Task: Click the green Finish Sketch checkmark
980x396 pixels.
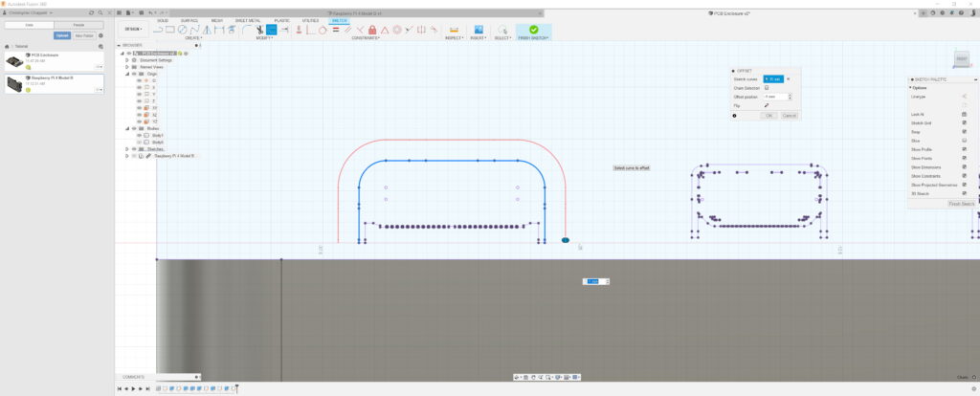Action: [533, 30]
